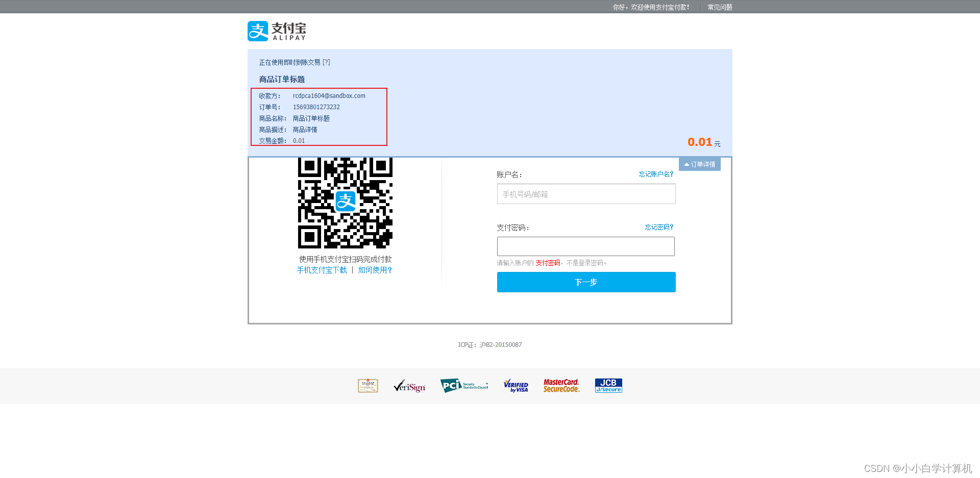The image size is (980, 478).
Task: Click the certificate badge left of VeriSign
Action: click(x=368, y=386)
